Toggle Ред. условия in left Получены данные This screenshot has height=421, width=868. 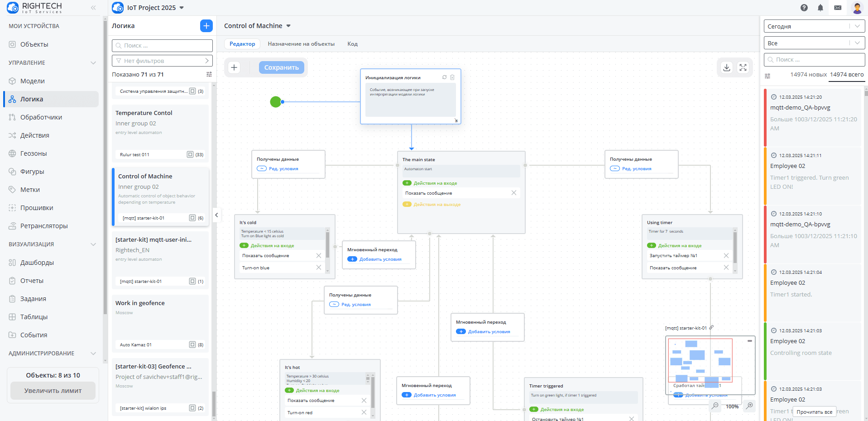tap(262, 169)
